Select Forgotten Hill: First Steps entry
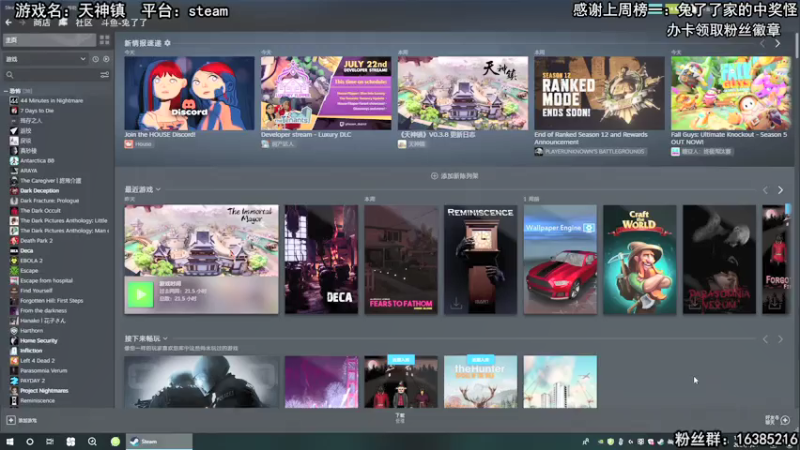Screen dimensions: 800x450 [x=51, y=301]
